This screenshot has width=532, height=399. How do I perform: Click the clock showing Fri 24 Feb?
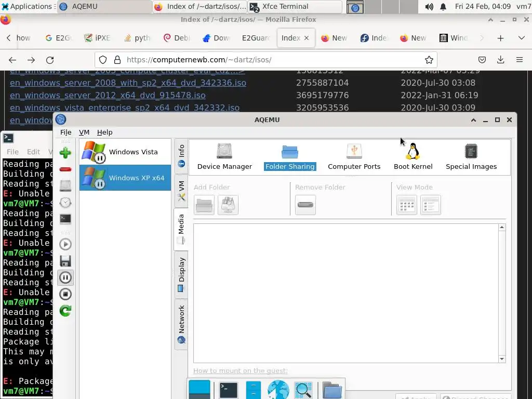[483, 6]
